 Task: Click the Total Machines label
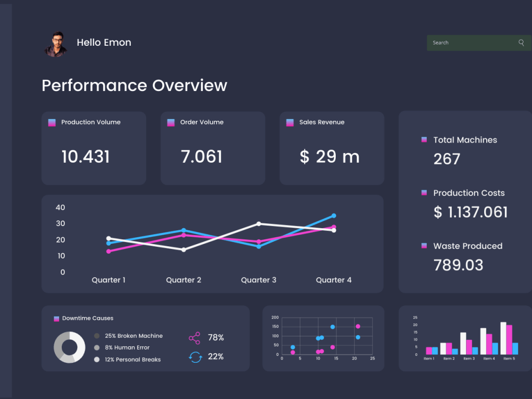coord(465,140)
